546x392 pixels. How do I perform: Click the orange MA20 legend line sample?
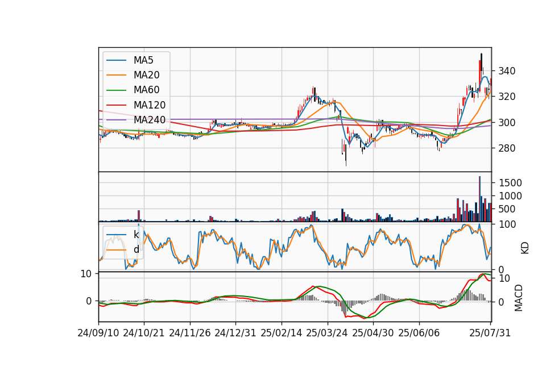point(116,75)
